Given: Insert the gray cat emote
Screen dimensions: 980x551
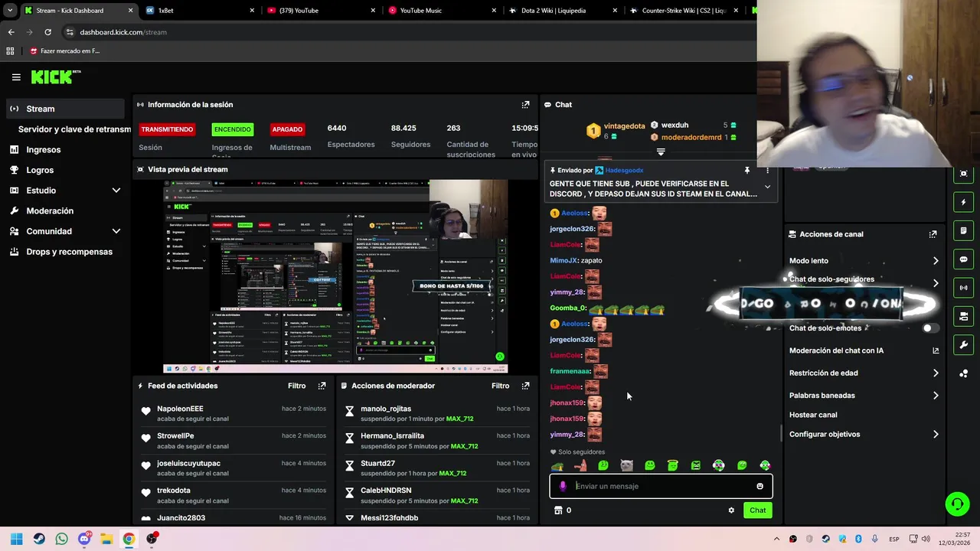Looking at the screenshot, I should pyautogui.click(x=626, y=465).
